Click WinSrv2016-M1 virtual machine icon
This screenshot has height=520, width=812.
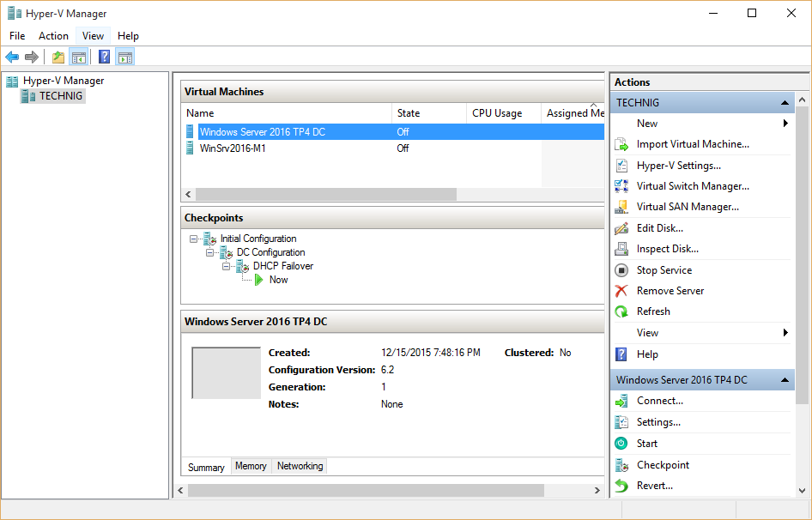pos(190,148)
